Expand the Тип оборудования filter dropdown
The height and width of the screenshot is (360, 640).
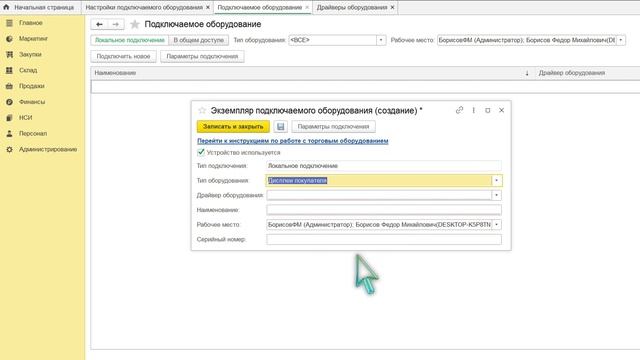(381, 40)
